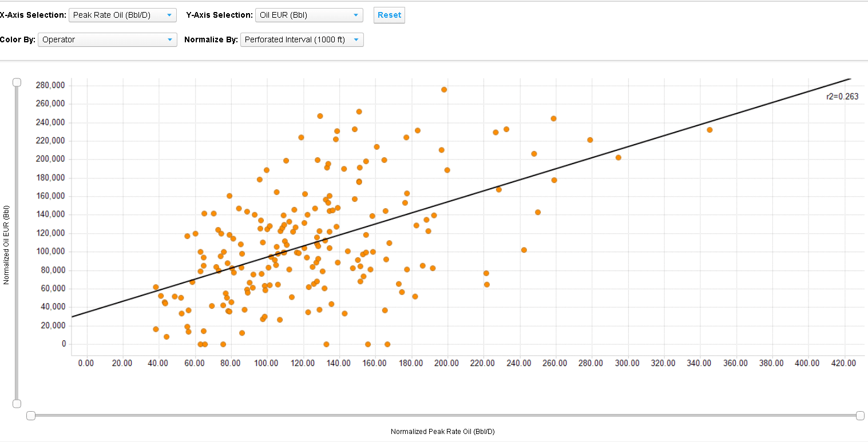Open the X-Axis Selection dropdown
The width and height of the screenshot is (868, 442).
point(122,15)
